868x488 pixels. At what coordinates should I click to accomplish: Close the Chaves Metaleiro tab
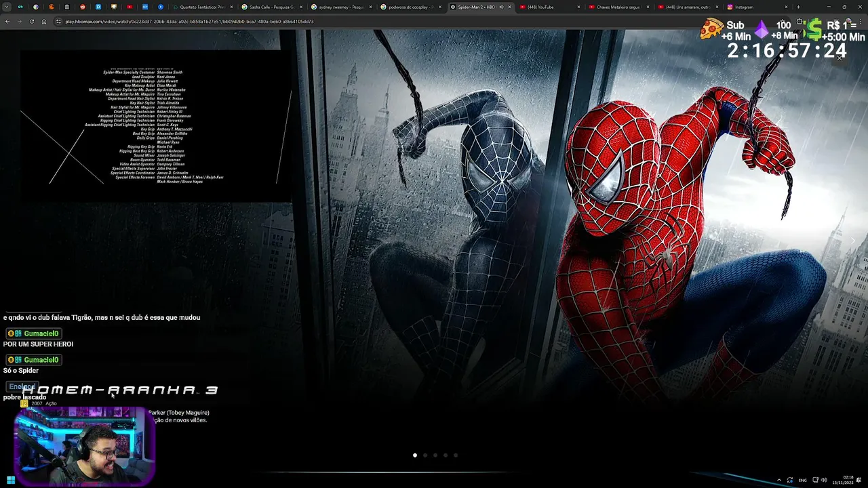click(x=648, y=7)
